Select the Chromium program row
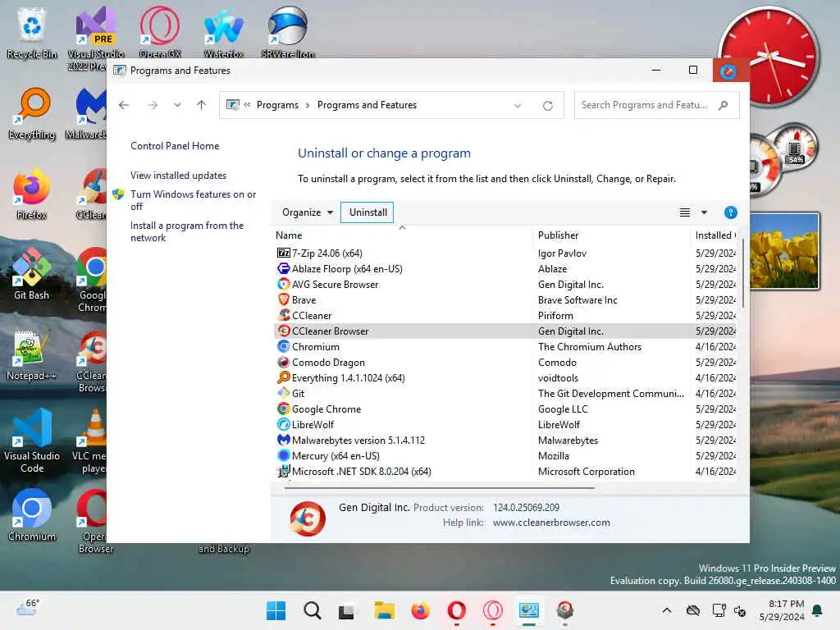 505,347
